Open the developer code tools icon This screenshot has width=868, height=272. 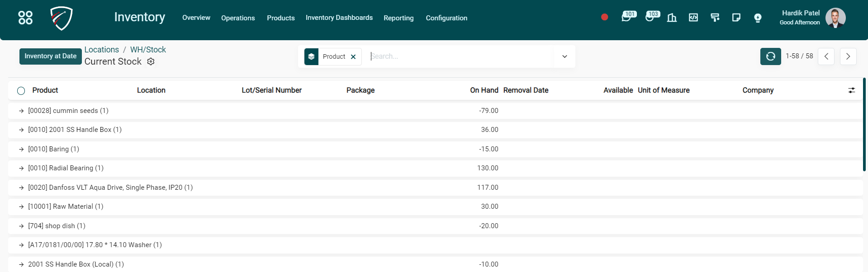pyautogui.click(x=693, y=18)
